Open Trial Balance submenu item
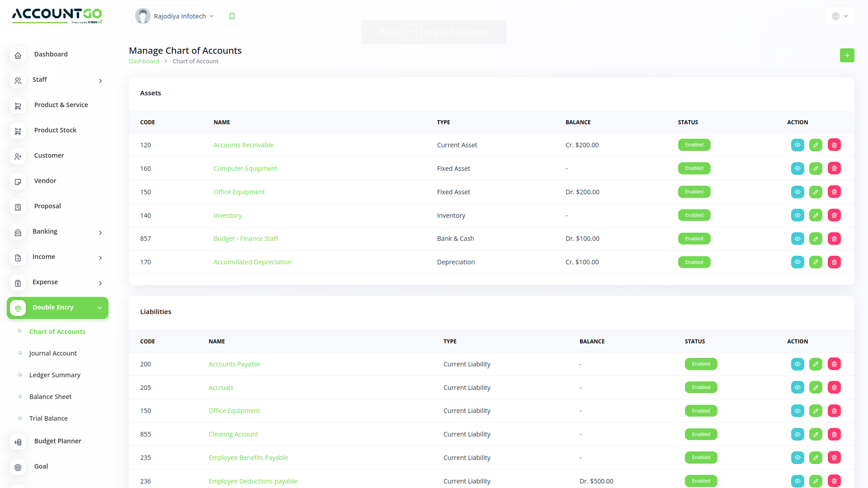The image size is (868, 488). pos(48,418)
